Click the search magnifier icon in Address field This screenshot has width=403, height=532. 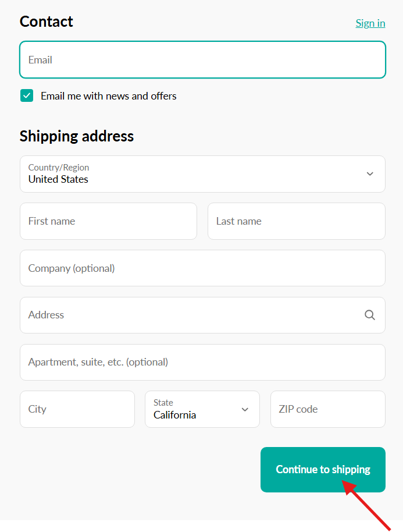[370, 315]
